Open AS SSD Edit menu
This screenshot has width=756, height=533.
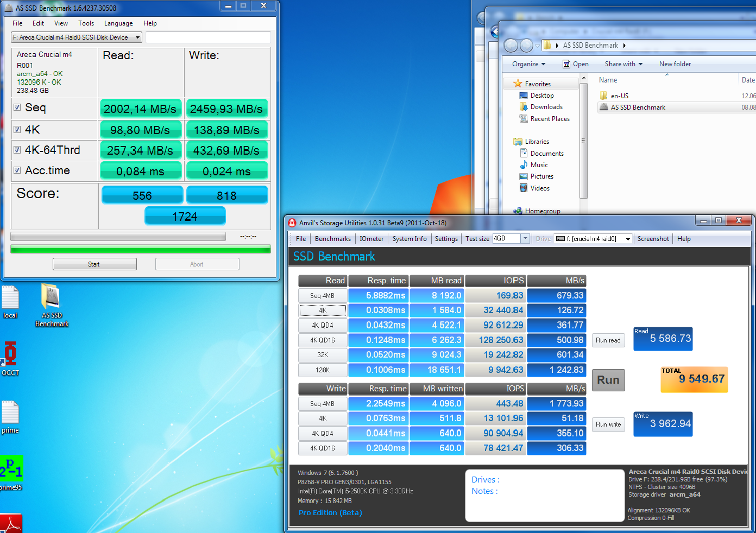(x=38, y=23)
